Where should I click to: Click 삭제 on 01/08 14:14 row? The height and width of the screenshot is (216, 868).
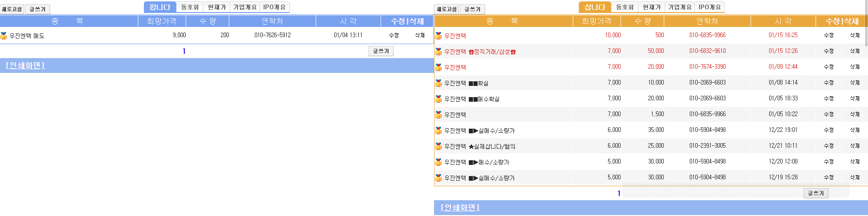coord(855,83)
